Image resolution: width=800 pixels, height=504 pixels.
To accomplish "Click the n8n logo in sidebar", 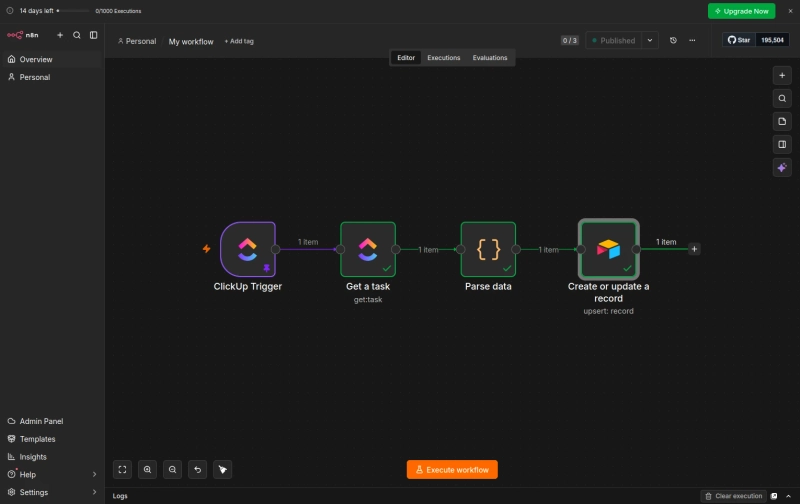I will pos(22,35).
